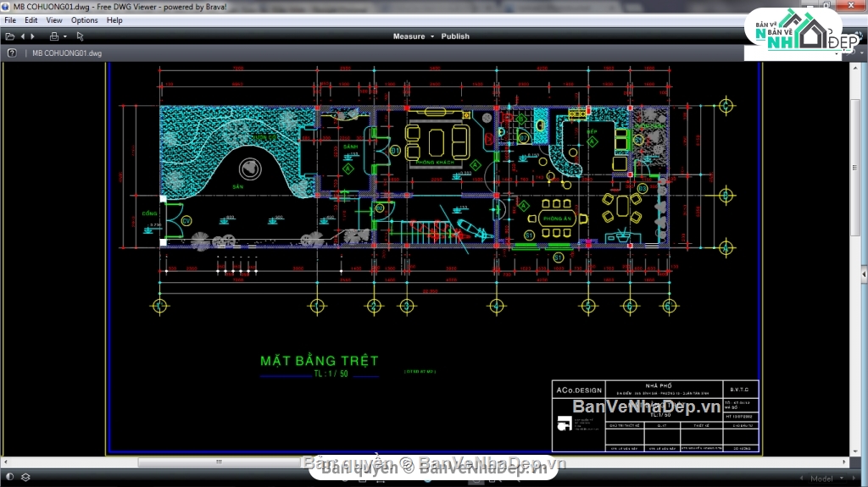Click the print icon

(x=53, y=36)
